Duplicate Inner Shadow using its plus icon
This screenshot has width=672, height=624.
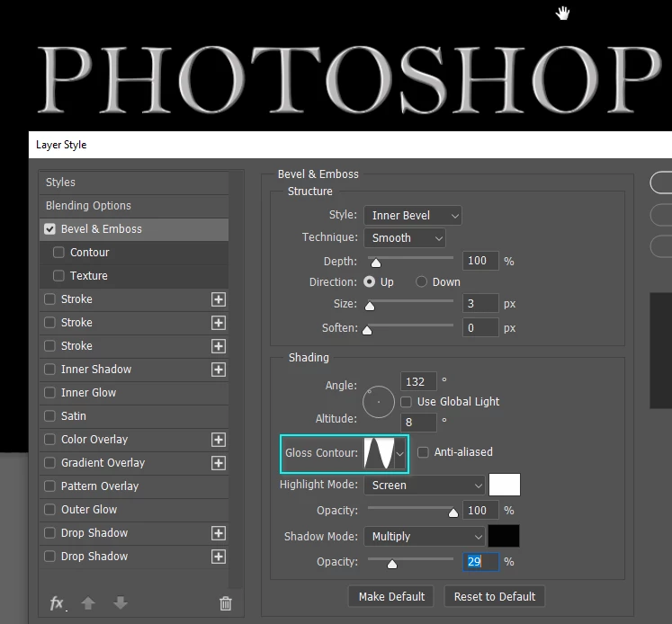[219, 370]
